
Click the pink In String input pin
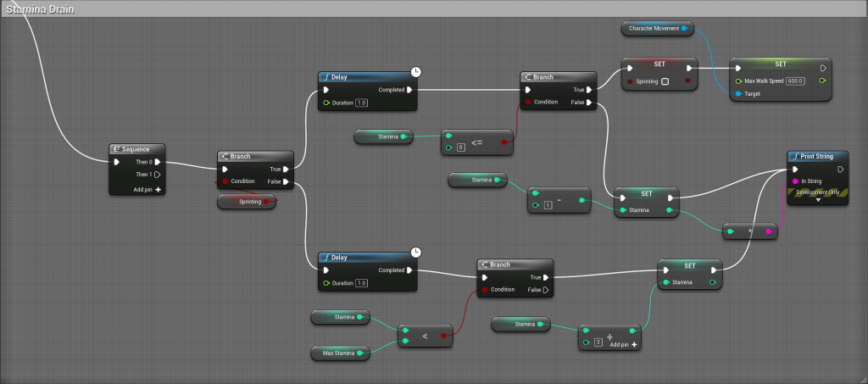[793, 181]
